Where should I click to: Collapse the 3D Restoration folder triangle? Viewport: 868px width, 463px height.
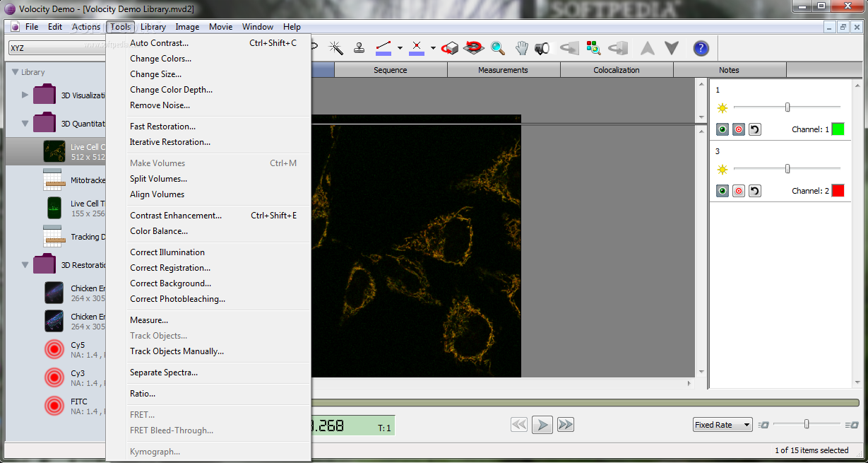click(x=25, y=265)
